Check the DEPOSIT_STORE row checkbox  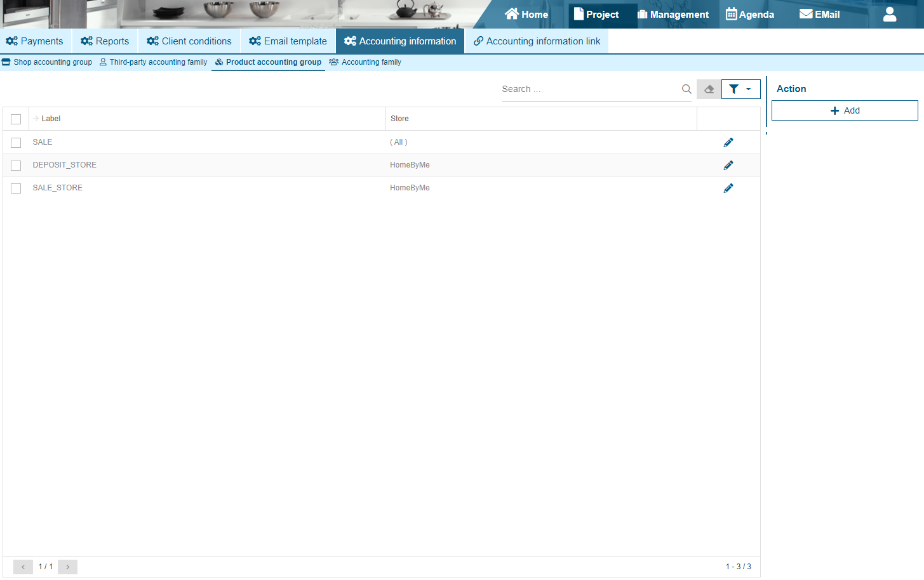point(16,166)
